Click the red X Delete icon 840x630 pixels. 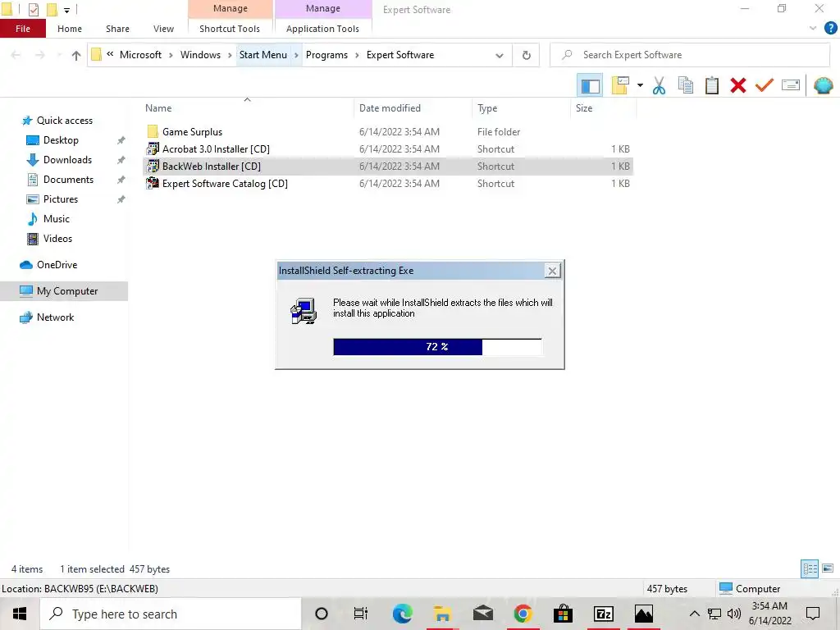(x=738, y=85)
